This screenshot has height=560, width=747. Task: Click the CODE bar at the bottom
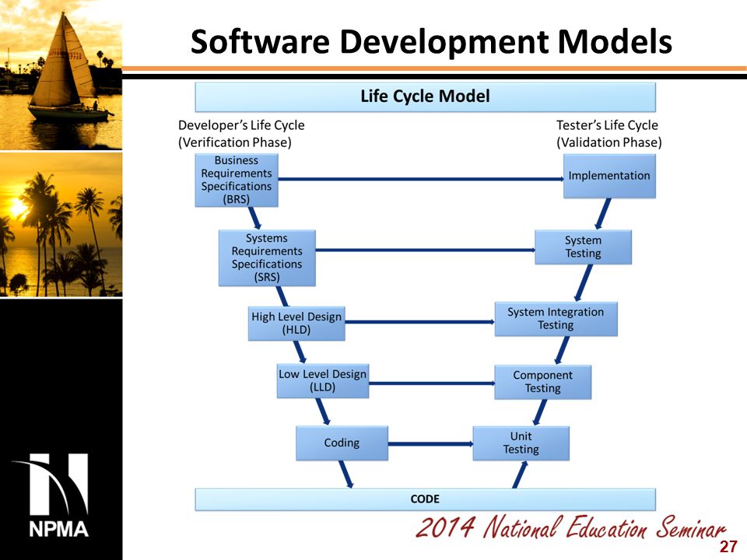coord(425,499)
